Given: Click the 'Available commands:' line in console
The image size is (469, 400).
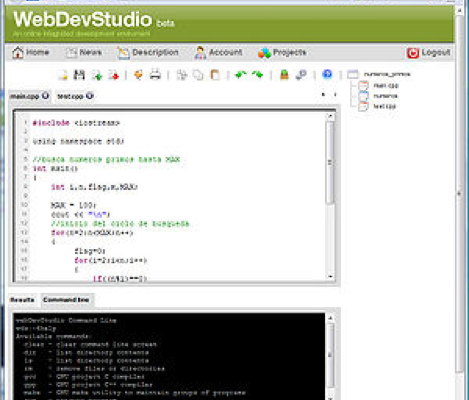Looking at the screenshot, I should click(53, 336).
